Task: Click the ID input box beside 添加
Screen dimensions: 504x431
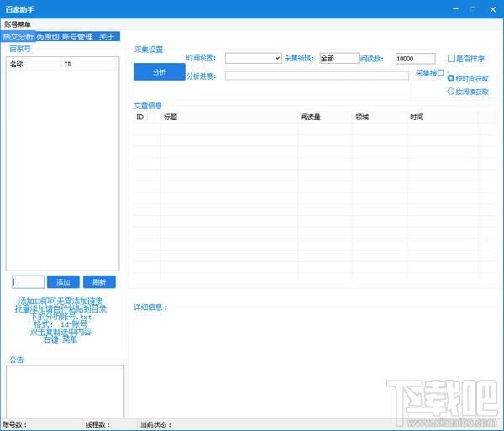Action: pyautogui.click(x=28, y=282)
